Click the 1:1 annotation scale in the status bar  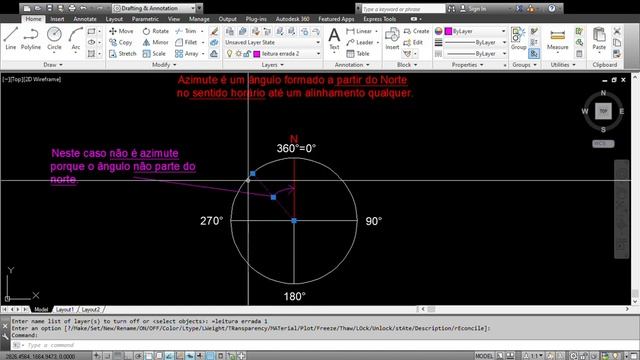coord(534,356)
